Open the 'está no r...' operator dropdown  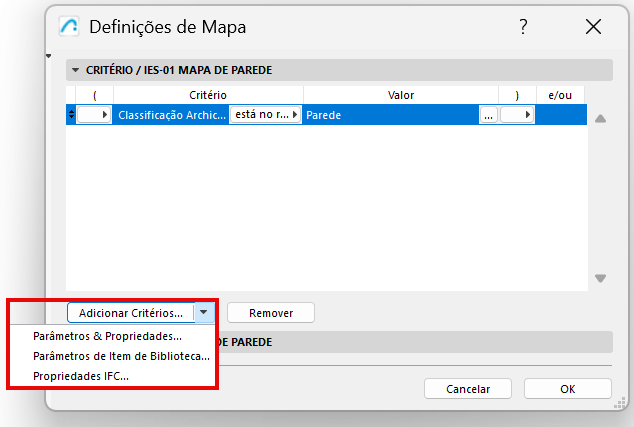[x=266, y=115]
